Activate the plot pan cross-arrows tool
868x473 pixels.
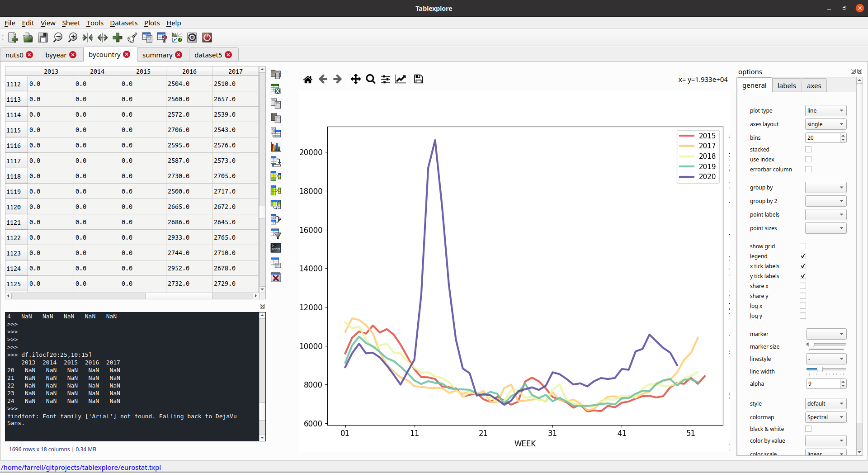[356, 79]
